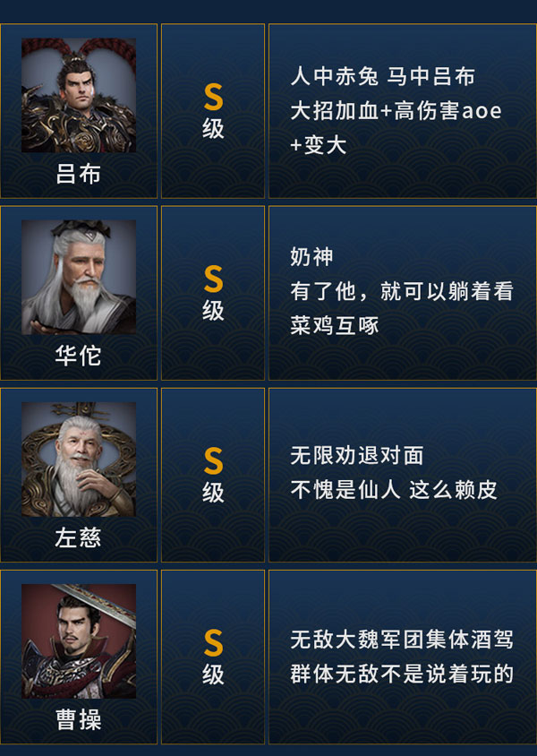Click the text 无敌大魏军团集体酒驾
Viewport: 537px width, 756px height.
pyautogui.click(x=401, y=640)
